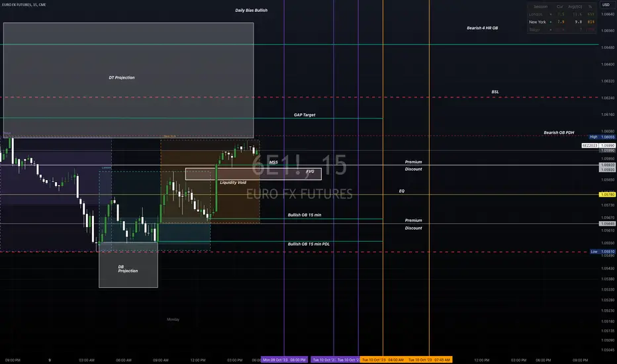The image size is (617, 364).
Task: Select the Tue 10 Oct '23 07:45 AM time marker
Action: click(x=429, y=359)
